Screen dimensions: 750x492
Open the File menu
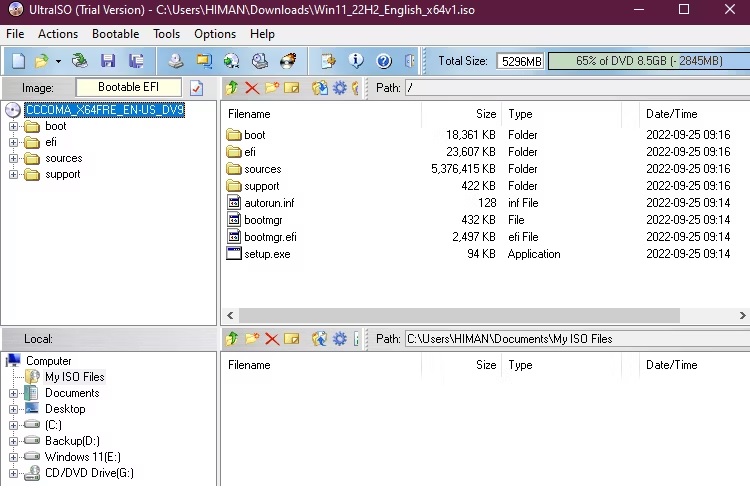point(15,34)
